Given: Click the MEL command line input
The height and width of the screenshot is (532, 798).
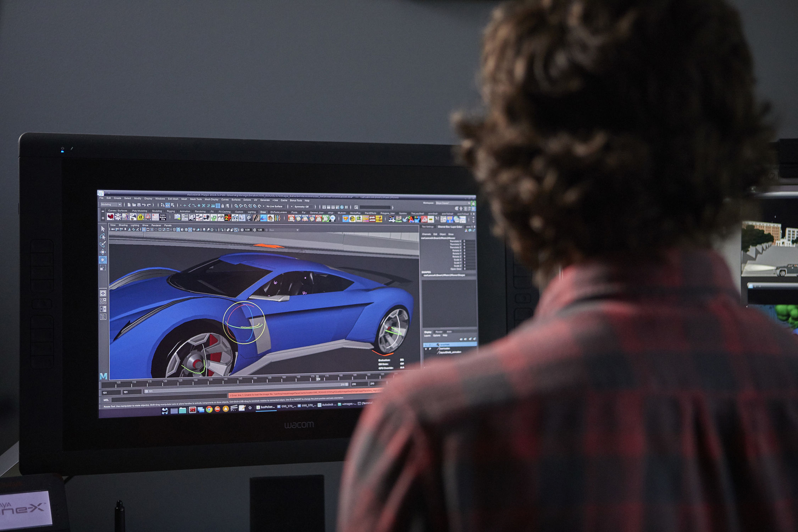Looking at the screenshot, I should [170, 398].
